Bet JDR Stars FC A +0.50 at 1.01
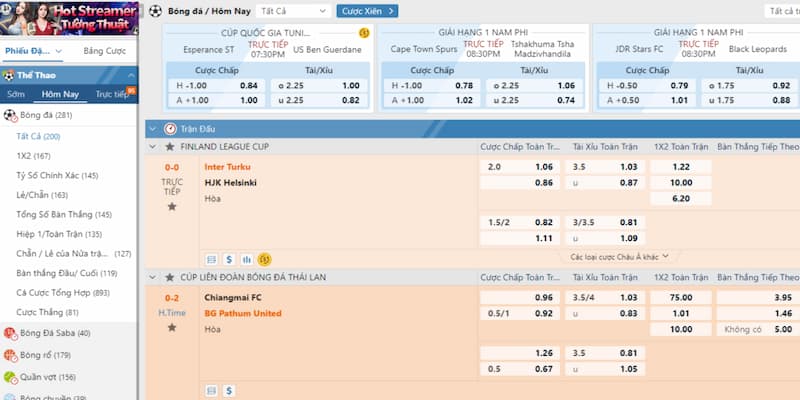This screenshot has width=800, height=400. coord(647,101)
